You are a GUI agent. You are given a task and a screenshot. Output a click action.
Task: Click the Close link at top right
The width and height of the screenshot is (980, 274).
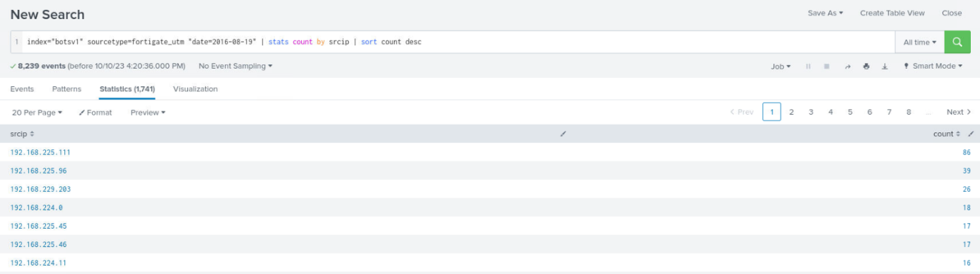coord(952,13)
